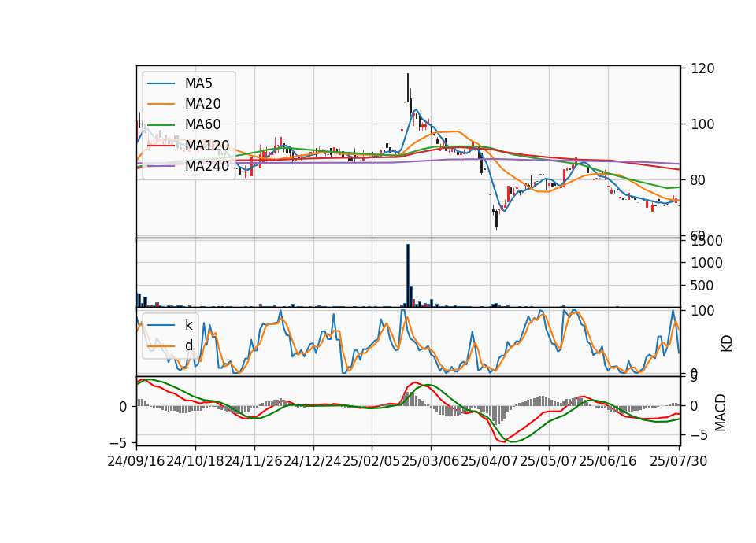Screen dimensions: 756x543
Task: Click the KD axis label
Action: [x=727, y=344]
